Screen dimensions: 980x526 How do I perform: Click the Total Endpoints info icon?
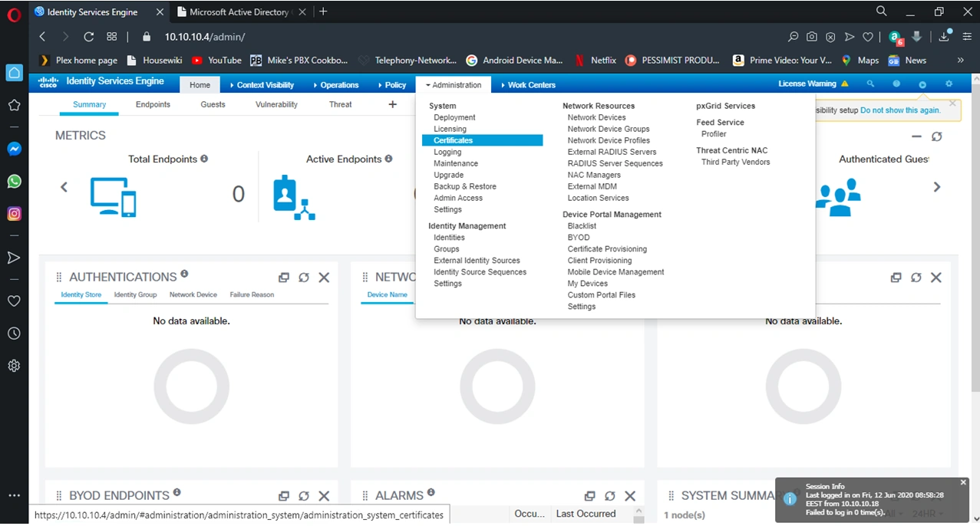[x=204, y=159]
